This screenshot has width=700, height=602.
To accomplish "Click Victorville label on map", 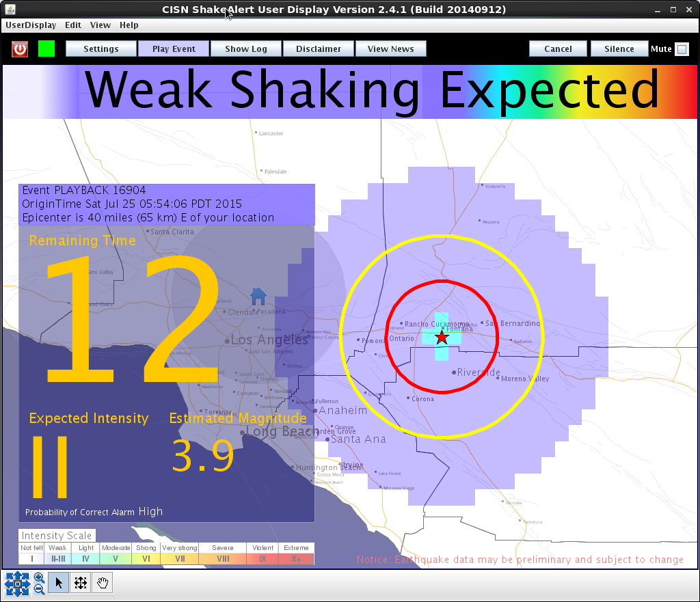I will (x=495, y=187).
